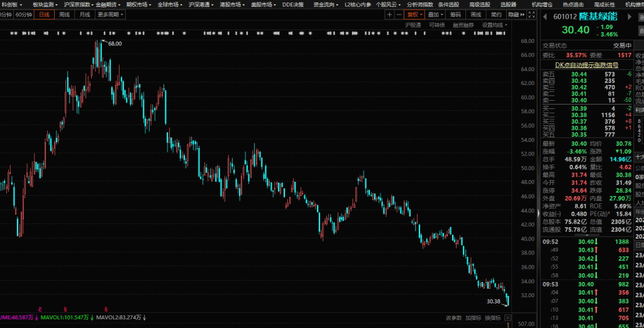
Task: Select the 60分钟 period
Action: point(23,15)
